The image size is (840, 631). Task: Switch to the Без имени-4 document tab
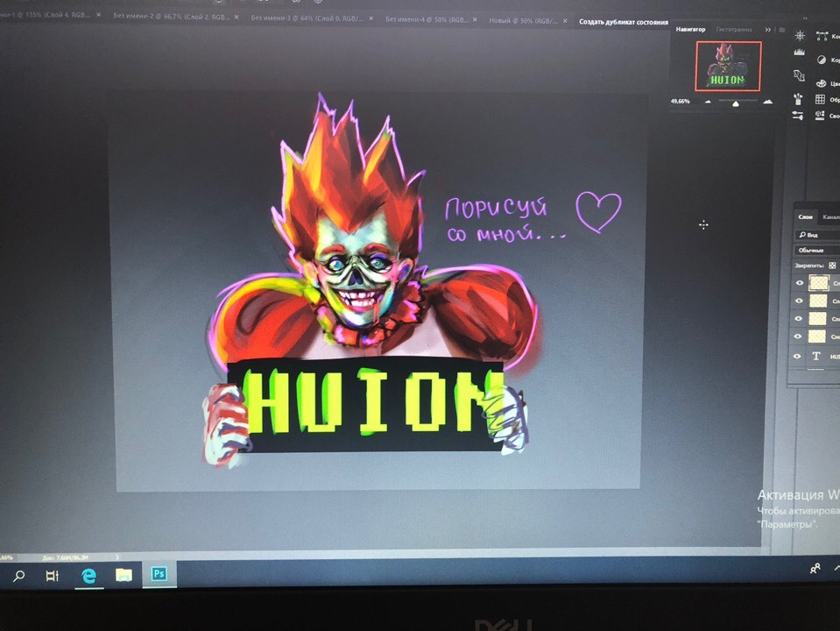click(427, 20)
